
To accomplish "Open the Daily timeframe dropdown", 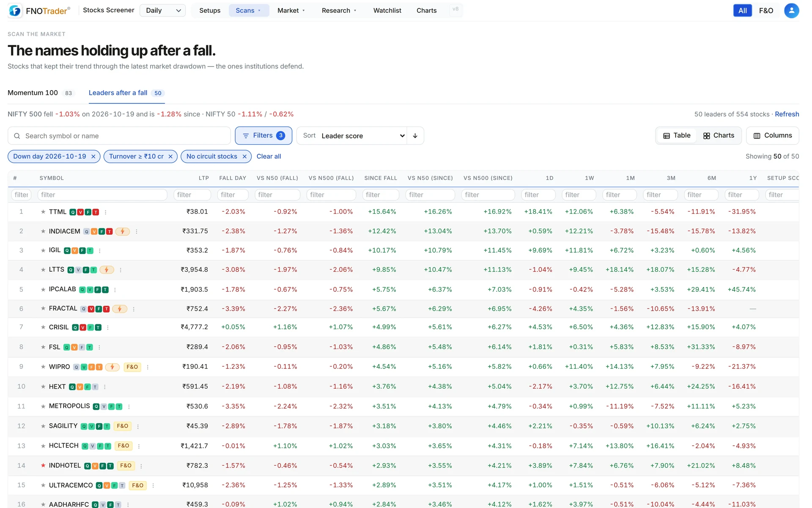I will (163, 11).
